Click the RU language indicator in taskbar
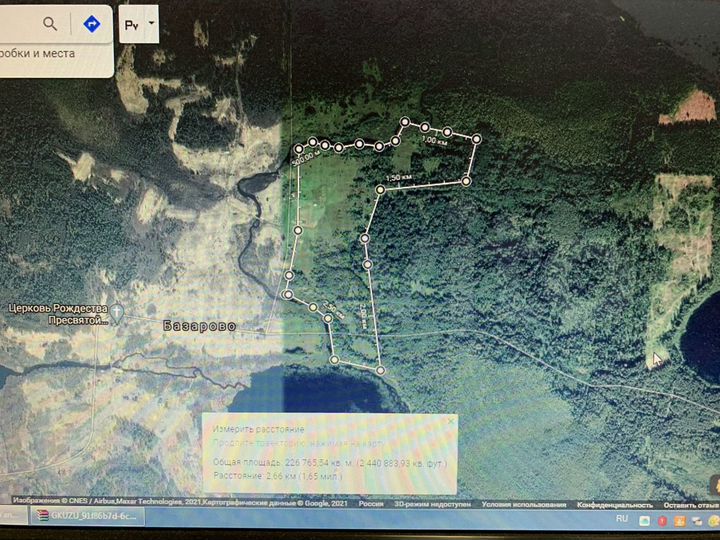720x540 pixels. point(621,520)
